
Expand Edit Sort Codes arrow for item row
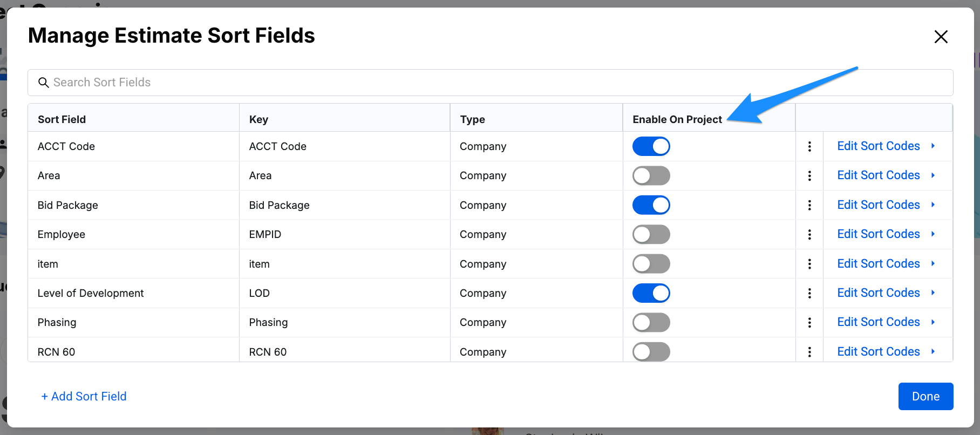click(x=933, y=263)
